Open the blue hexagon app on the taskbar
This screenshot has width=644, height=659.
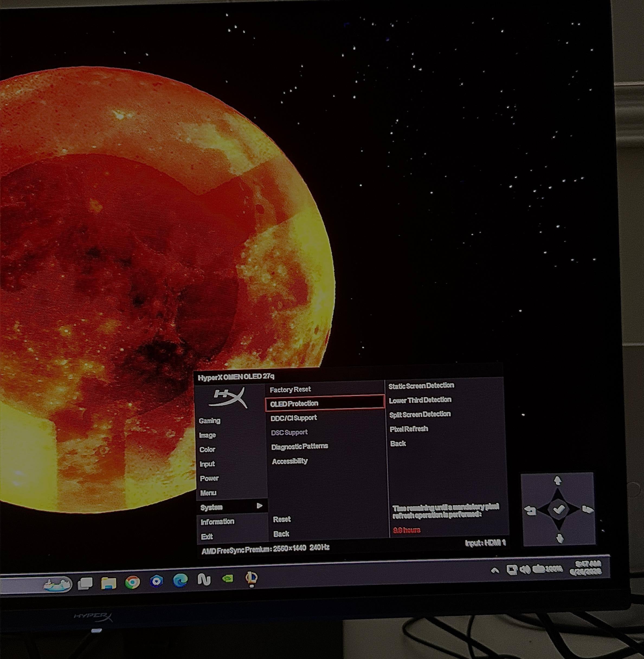(157, 581)
